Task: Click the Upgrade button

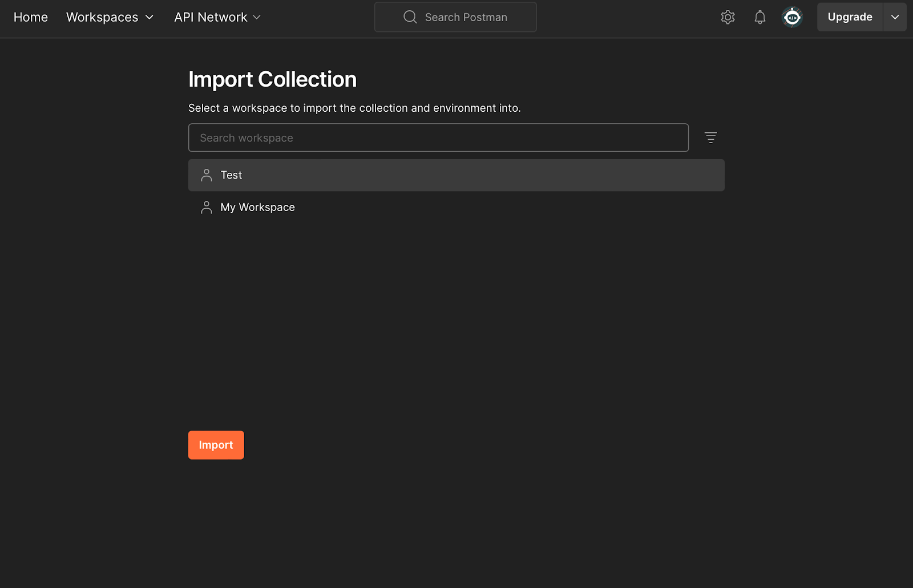Action: click(850, 17)
